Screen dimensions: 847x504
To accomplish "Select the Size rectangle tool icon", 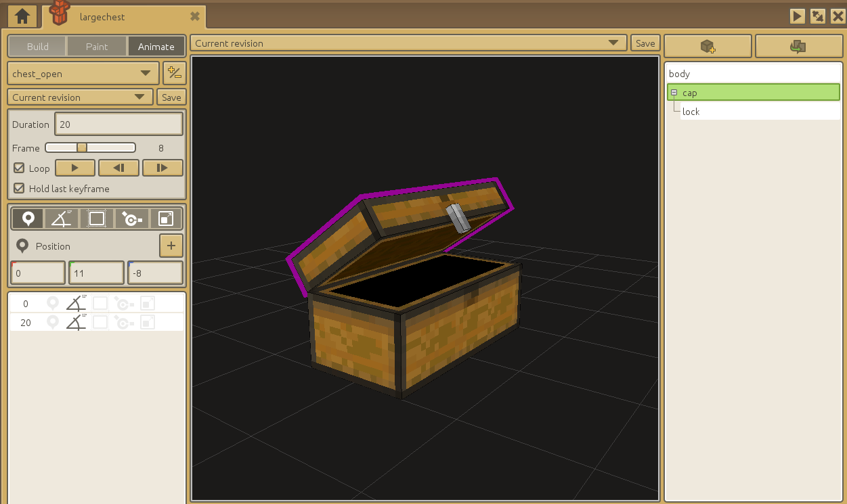I will point(97,219).
